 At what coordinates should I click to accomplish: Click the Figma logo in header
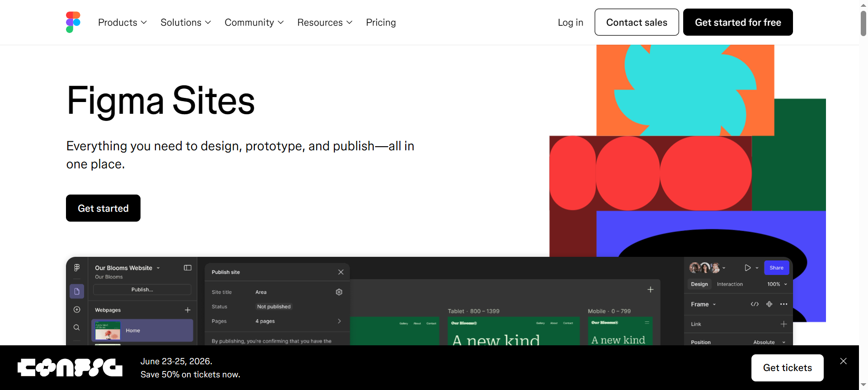pos(73,22)
